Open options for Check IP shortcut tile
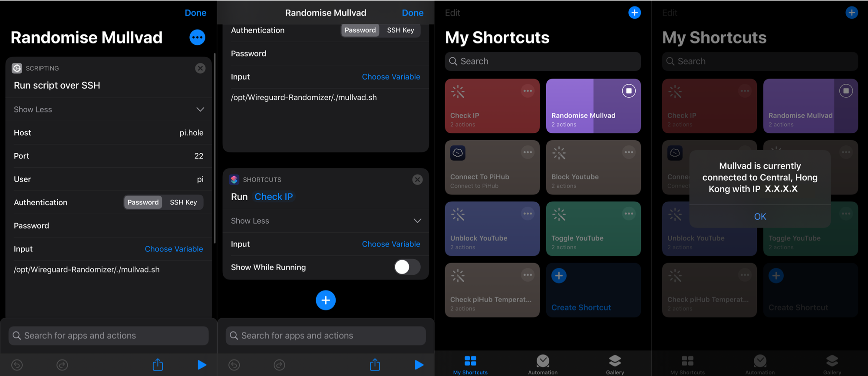 [x=528, y=91]
